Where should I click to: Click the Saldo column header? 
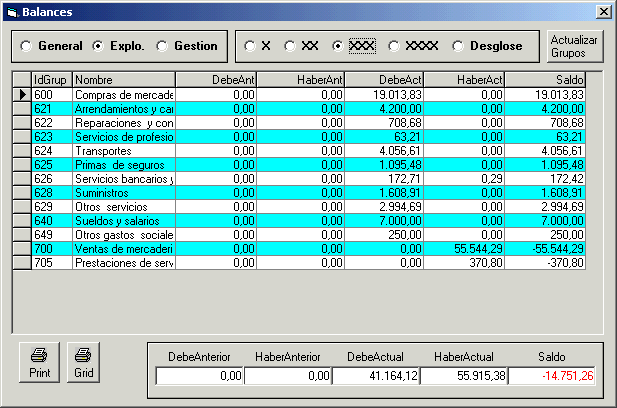545,79
